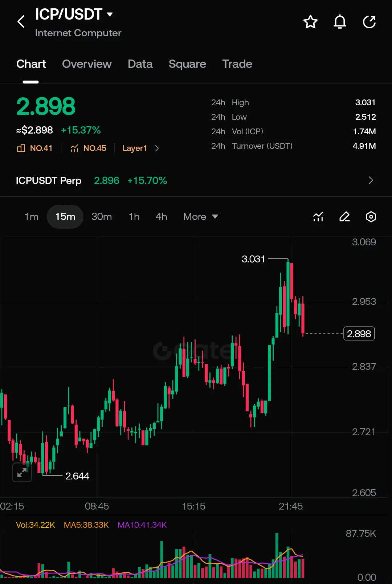
Task: Tap the 3.069 price axis label
Action: 364,242
